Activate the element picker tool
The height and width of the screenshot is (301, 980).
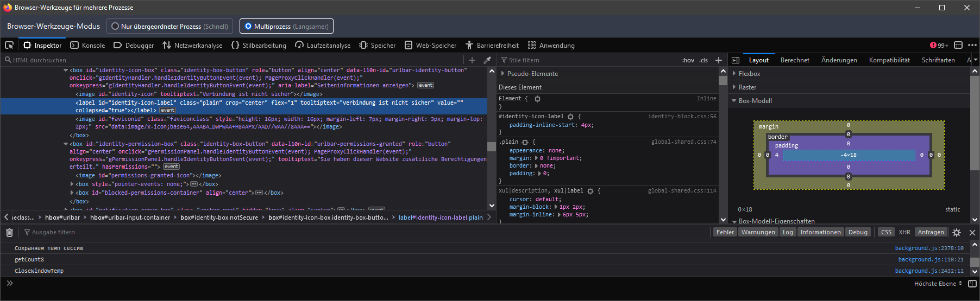pos(9,45)
